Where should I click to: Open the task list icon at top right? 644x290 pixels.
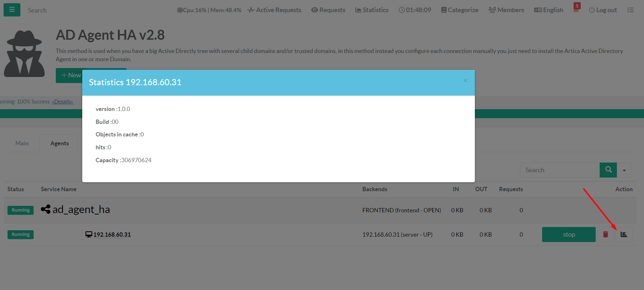click(x=630, y=10)
